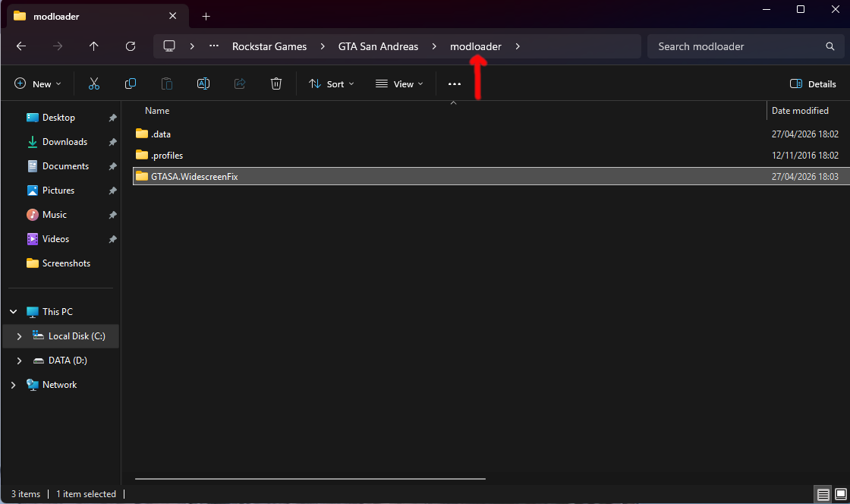
Task: Close the modloader tab
Action: [172, 16]
